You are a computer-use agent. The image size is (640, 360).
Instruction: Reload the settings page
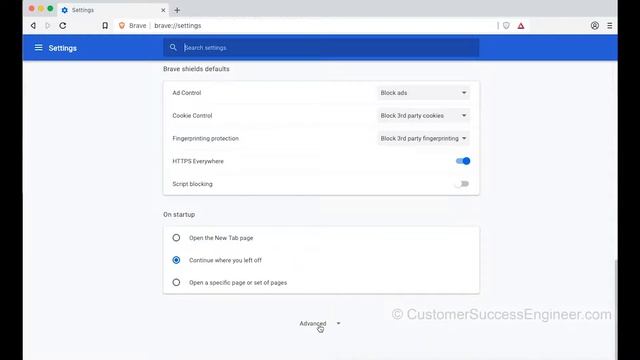click(x=62, y=25)
